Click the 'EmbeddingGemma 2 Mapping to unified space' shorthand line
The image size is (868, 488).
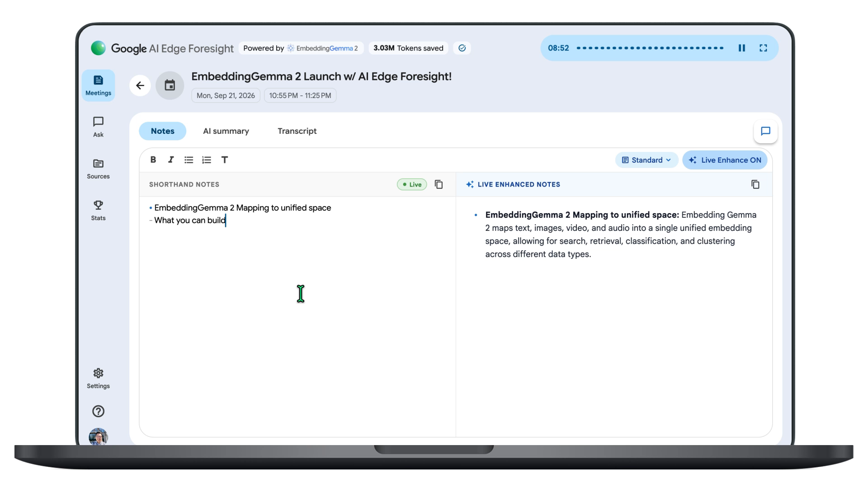(x=243, y=208)
